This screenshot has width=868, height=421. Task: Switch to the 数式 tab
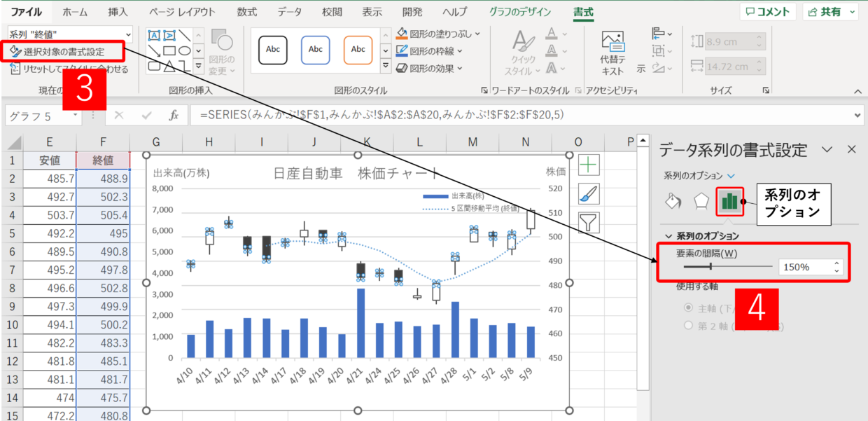247,12
